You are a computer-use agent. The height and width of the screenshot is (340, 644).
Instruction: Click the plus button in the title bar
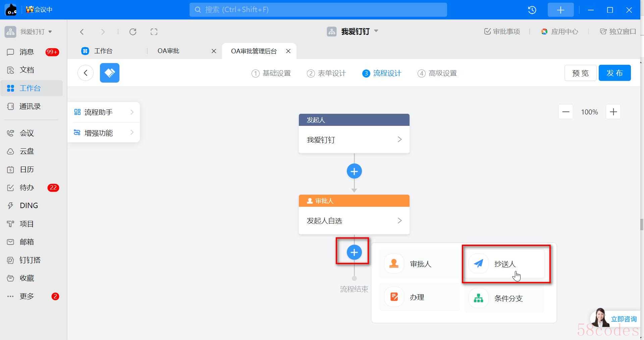[x=560, y=10]
